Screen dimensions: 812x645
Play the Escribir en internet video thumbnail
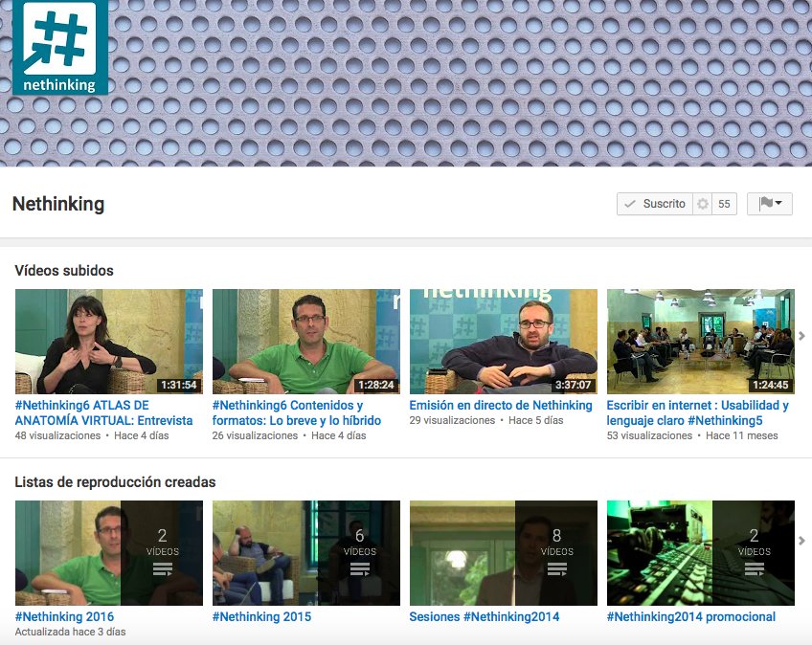701,342
